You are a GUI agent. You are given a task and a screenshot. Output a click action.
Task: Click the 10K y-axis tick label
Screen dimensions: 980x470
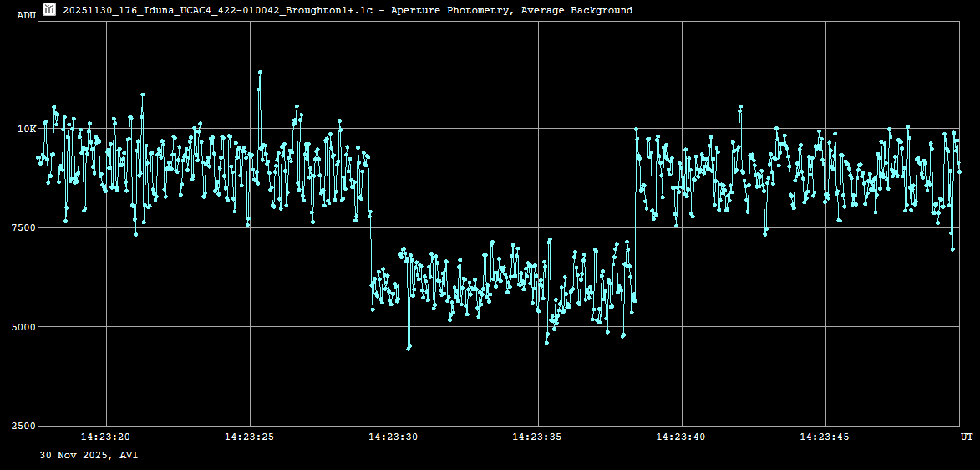click(x=27, y=129)
